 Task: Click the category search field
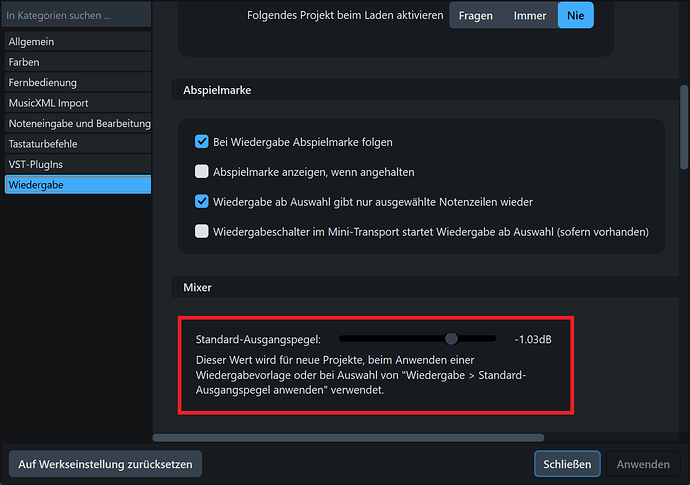pos(76,16)
